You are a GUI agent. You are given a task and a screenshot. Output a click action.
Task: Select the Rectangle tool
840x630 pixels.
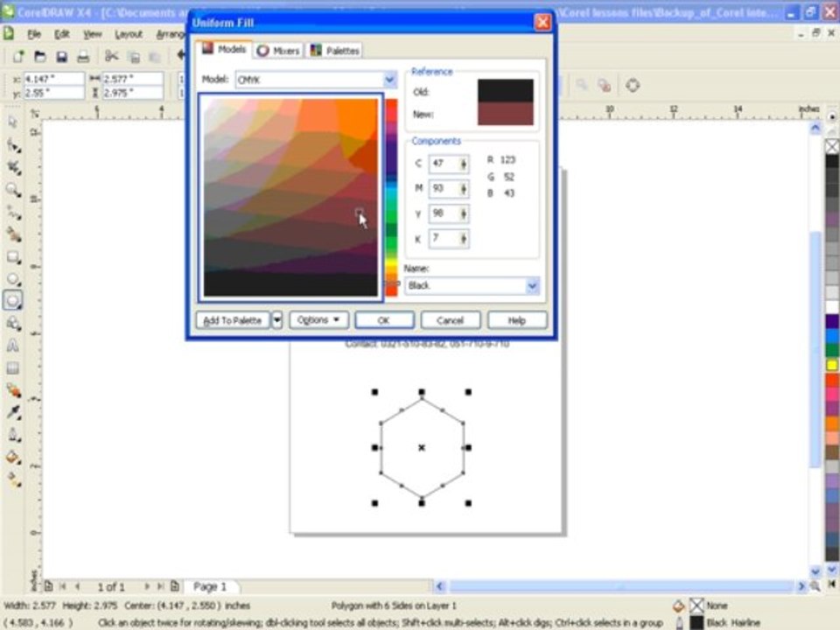coord(13,257)
